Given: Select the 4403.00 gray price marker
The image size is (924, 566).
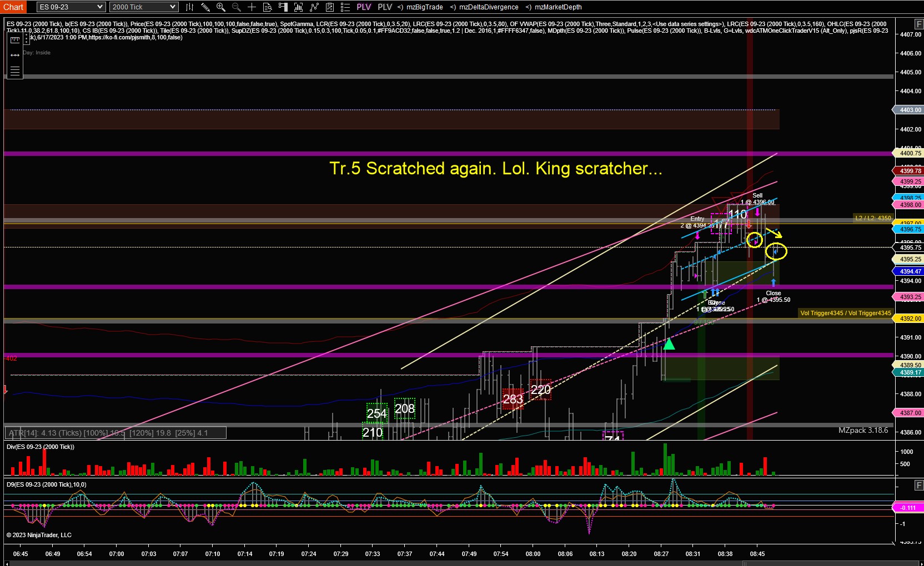Looking at the screenshot, I should coord(908,110).
